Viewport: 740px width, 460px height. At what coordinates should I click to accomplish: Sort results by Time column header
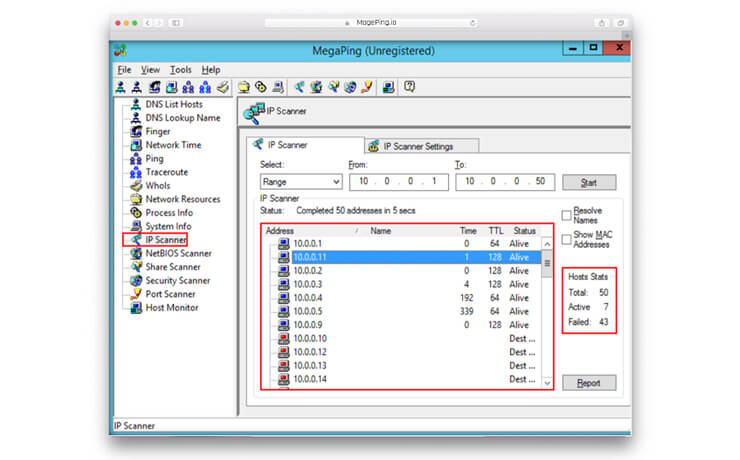(468, 231)
